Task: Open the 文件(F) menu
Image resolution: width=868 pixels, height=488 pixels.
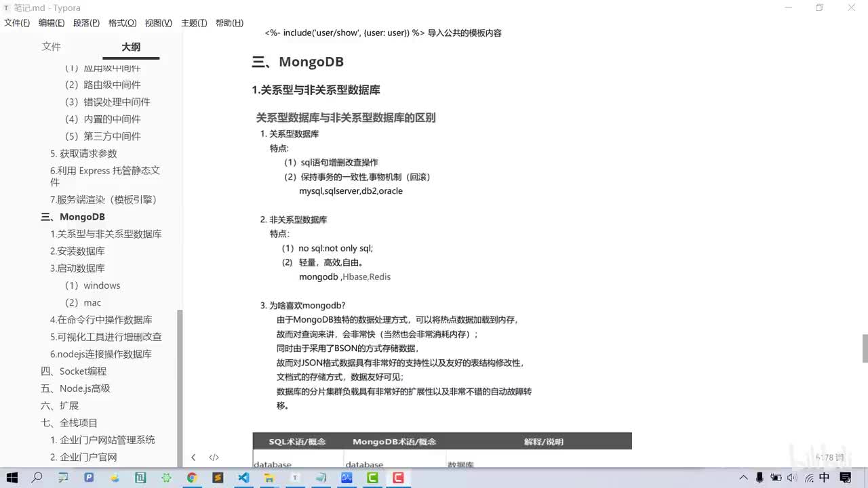Action: 17,23
